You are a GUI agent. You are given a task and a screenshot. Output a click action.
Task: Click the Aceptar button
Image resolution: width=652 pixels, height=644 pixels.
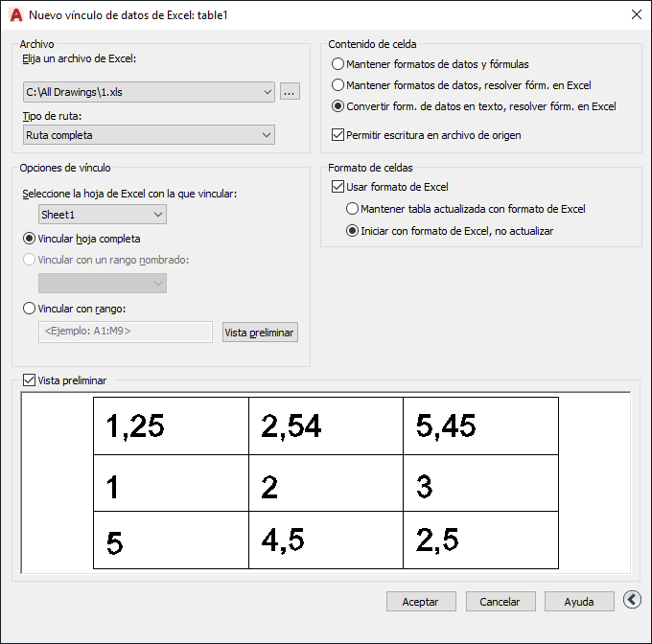click(421, 602)
